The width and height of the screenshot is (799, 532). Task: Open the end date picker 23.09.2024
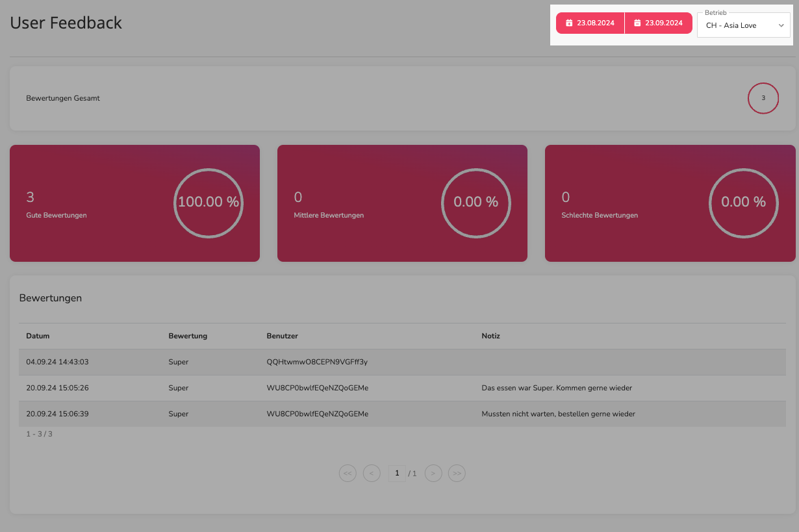(x=659, y=23)
